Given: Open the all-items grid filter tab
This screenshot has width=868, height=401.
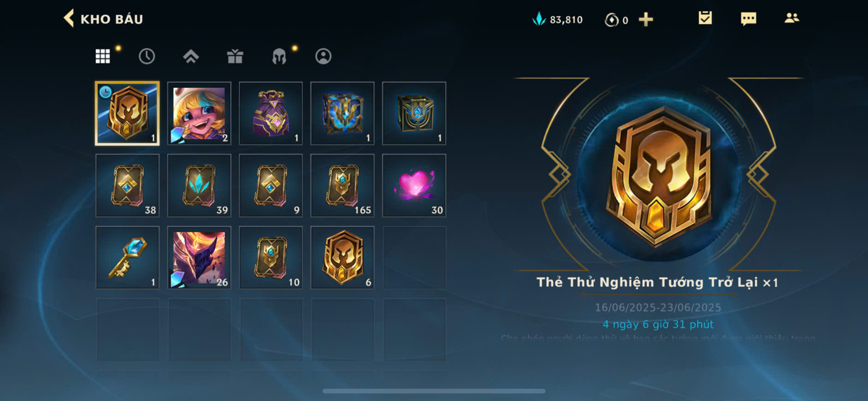Looking at the screenshot, I should 102,56.
